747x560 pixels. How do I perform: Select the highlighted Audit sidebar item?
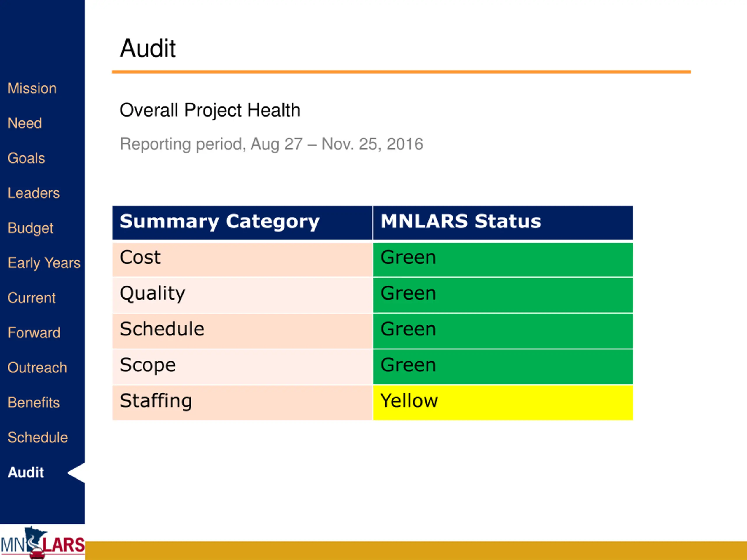(26, 472)
